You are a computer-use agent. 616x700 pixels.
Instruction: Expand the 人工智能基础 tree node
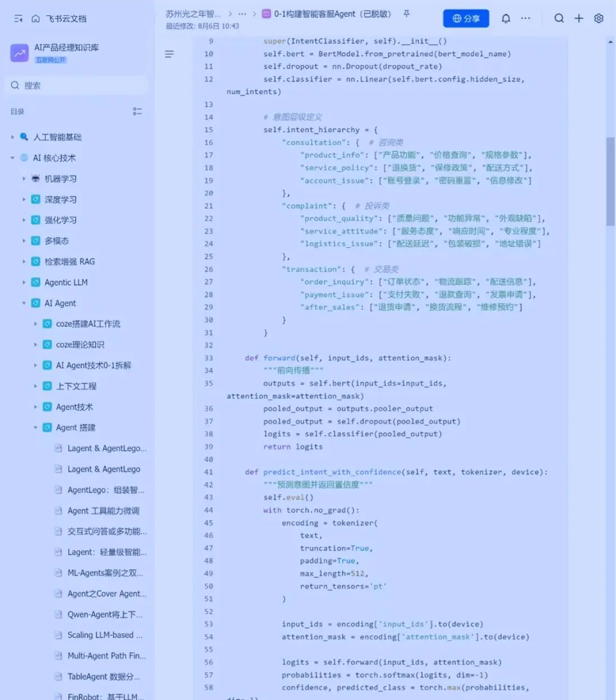tap(12, 137)
